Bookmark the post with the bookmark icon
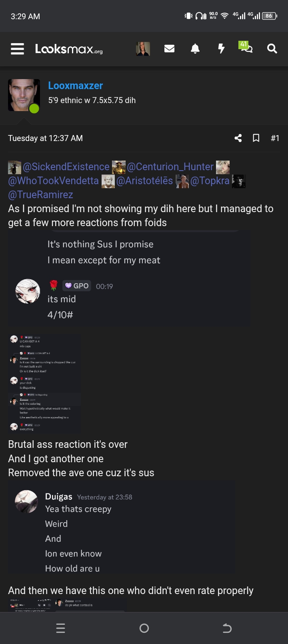Viewport: 288px width, 644px height. pos(256,138)
